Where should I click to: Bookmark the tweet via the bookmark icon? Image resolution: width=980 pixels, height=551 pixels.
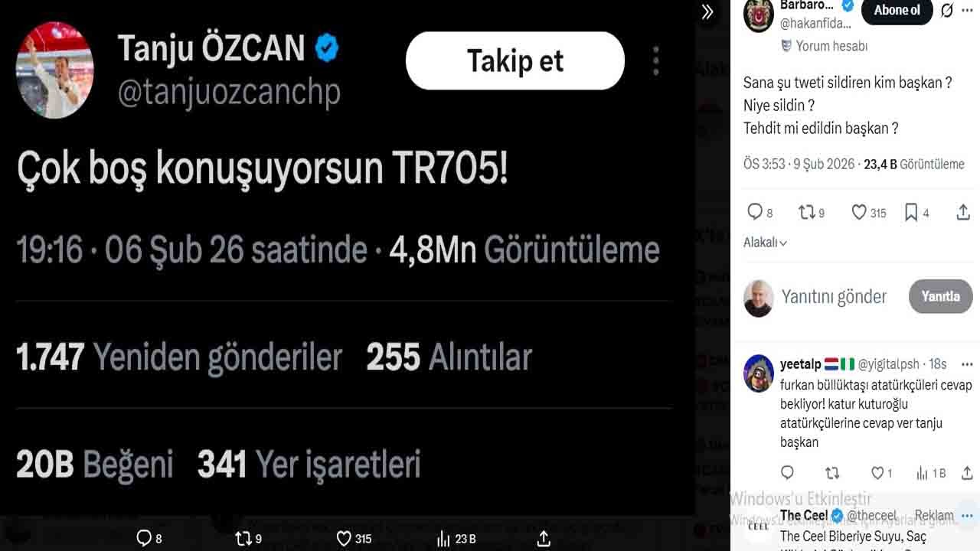[x=911, y=212]
